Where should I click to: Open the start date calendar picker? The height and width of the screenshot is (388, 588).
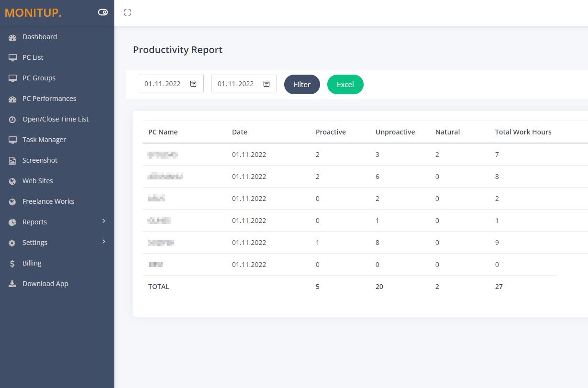click(x=193, y=84)
